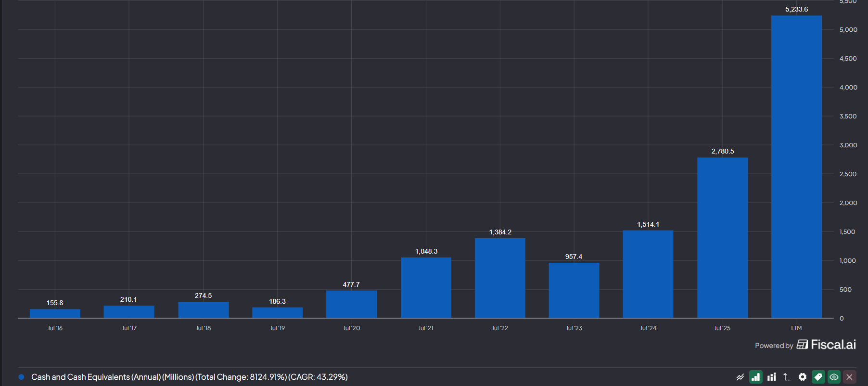Screen dimensions: 868x386
Task: Select the Jul '22 bar with 1,384.2
Action: 500,278
